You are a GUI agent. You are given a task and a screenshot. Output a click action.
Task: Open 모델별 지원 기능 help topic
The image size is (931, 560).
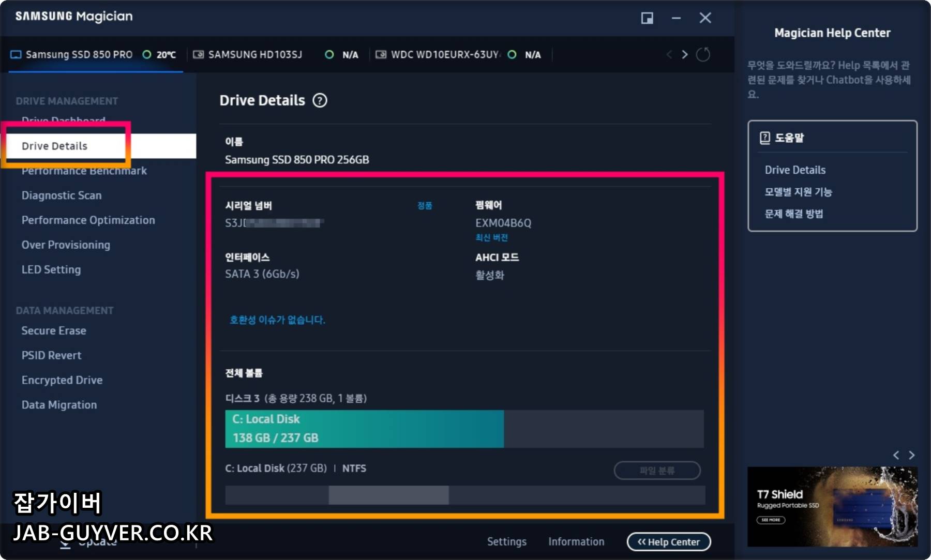798,192
